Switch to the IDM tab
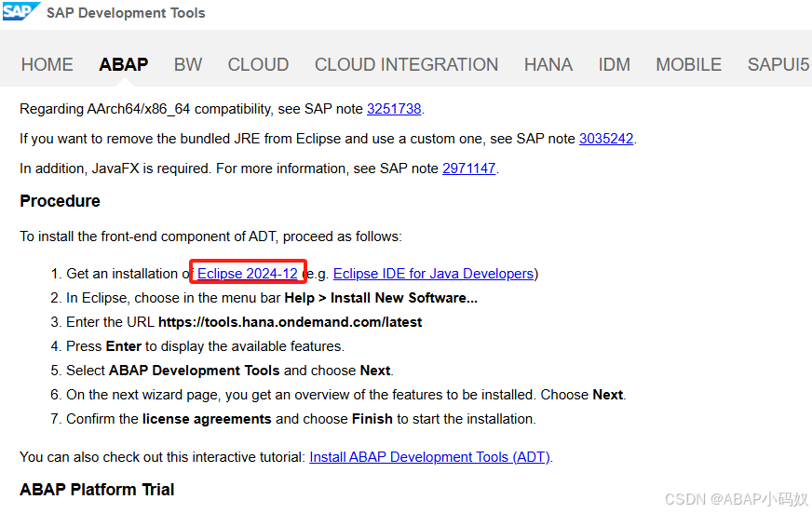812x513 pixels. tap(615, 65)
